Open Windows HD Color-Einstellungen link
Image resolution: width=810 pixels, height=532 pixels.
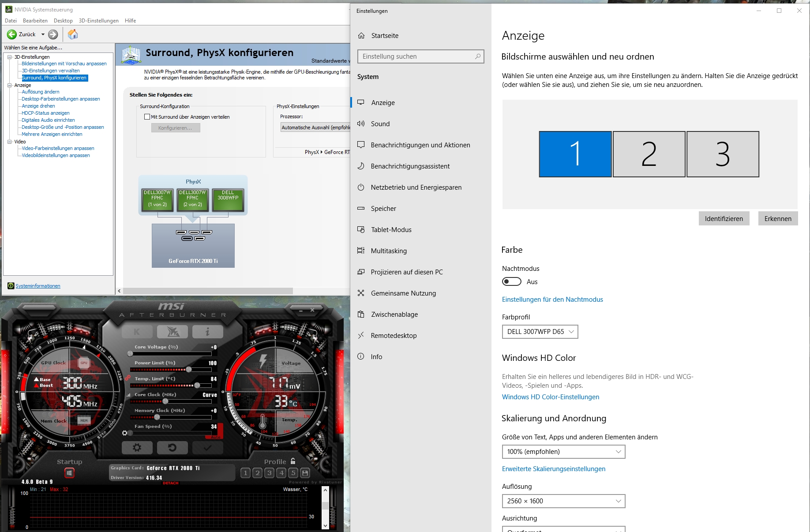pyautogui.click(x=550, y=397)
